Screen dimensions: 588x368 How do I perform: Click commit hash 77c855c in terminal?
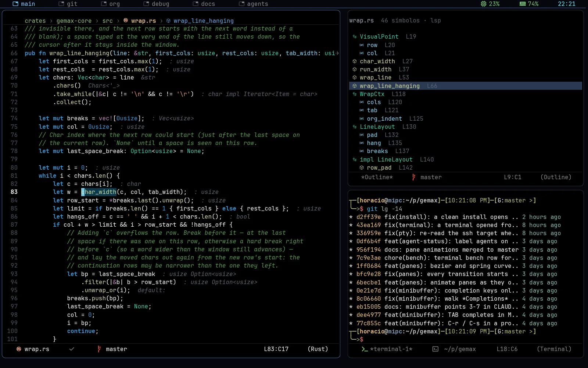point(369,323)
